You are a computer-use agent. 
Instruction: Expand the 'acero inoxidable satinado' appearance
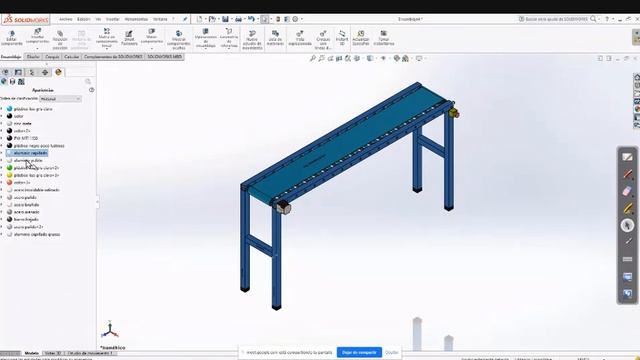click(2, 190)
